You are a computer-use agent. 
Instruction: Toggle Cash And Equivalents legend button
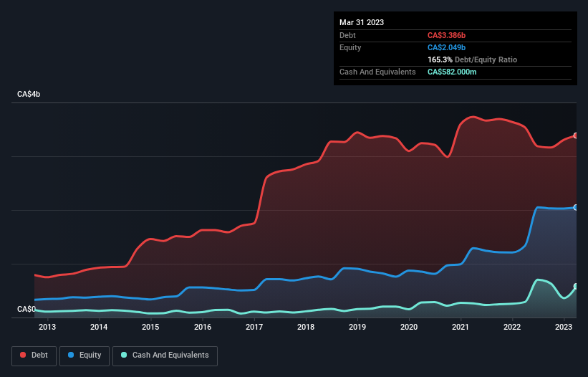[x=165, y=355]
